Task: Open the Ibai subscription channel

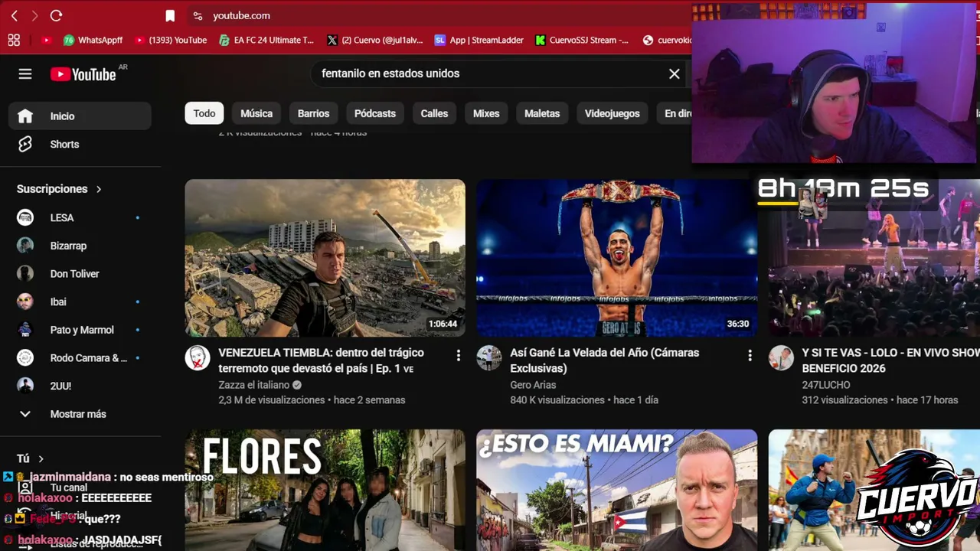Action: pyautogui.click(x=80, y=302)
